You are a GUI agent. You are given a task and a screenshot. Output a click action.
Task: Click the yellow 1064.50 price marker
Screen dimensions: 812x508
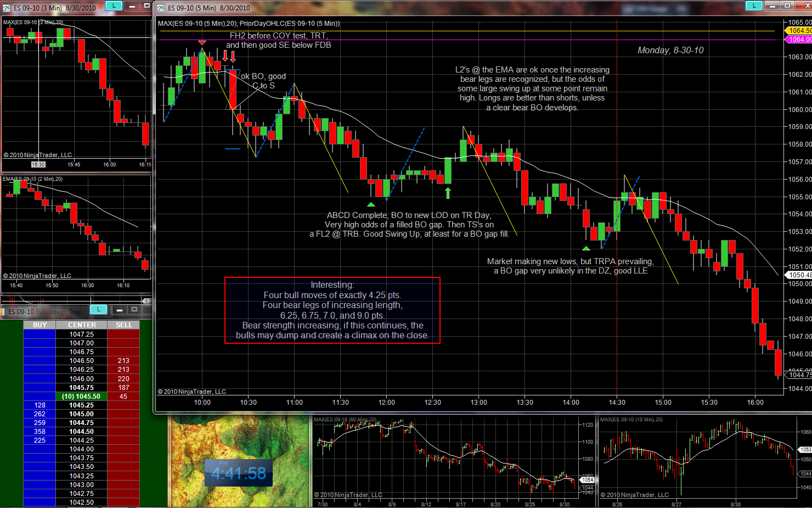pos(799,31)
